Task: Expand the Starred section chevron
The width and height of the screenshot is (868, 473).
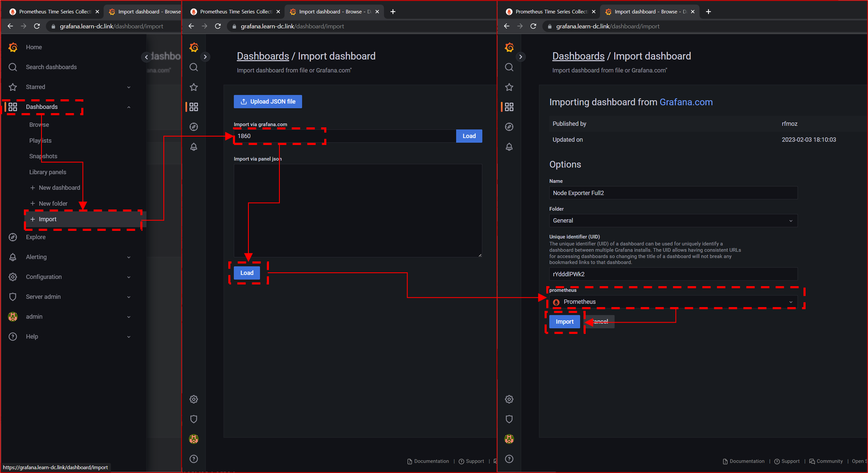Action: tap(129, 87)
